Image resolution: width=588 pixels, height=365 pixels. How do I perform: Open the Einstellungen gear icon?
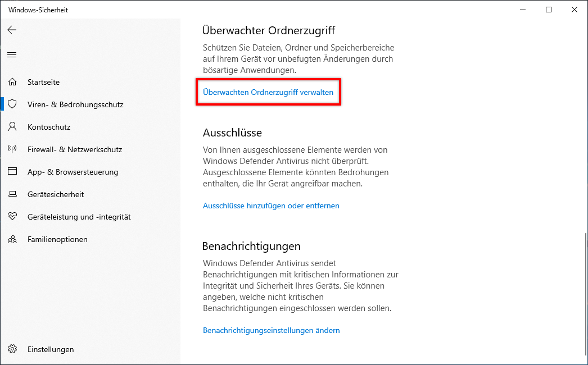[x=12, y=349]
